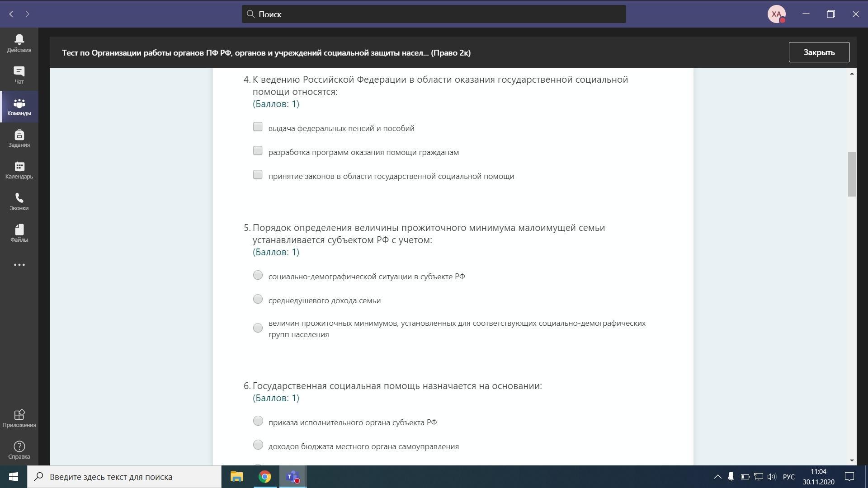Click the Поиск search field
868x488 pixels.
434,14
